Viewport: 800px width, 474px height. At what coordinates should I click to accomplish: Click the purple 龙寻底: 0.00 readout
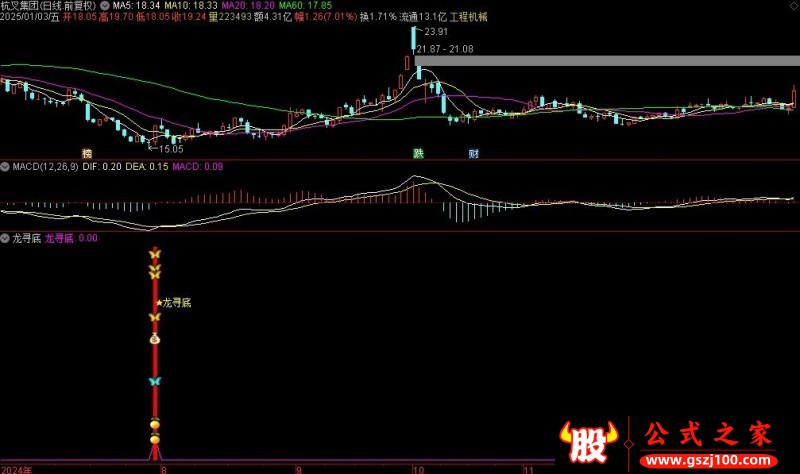pyautogui.click(x=71, y=238)
